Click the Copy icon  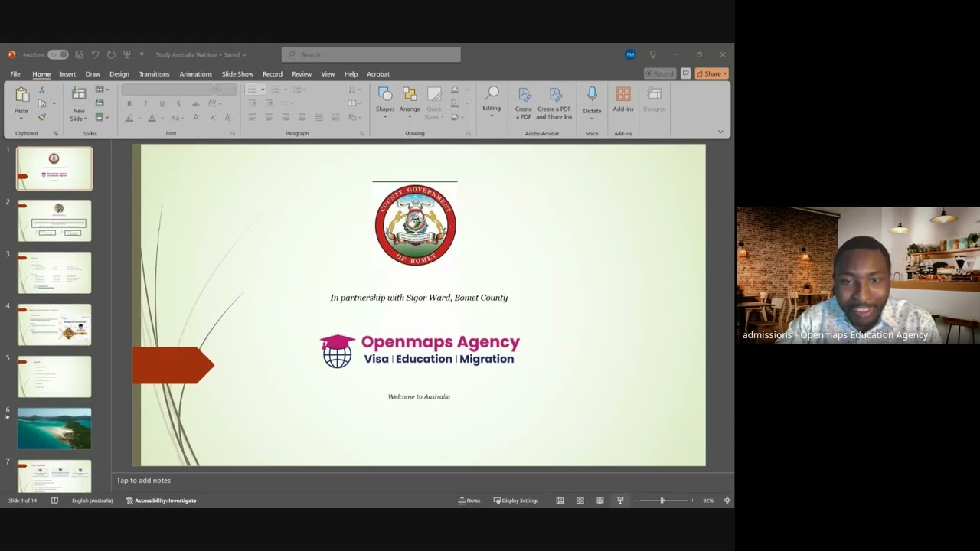(x=42, y=103)
